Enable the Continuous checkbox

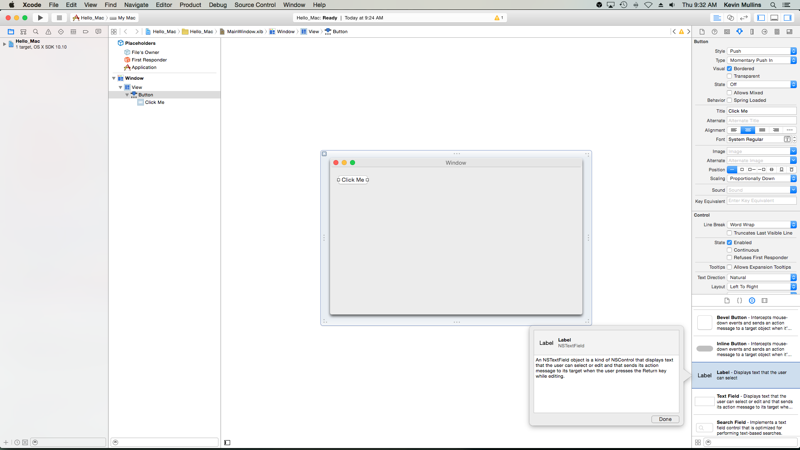pos(730,250)
